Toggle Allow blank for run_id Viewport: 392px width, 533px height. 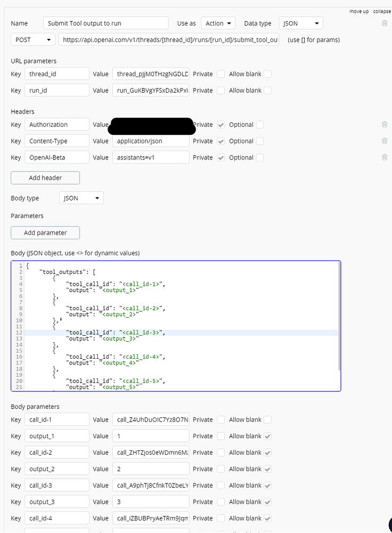coord(268,91)
